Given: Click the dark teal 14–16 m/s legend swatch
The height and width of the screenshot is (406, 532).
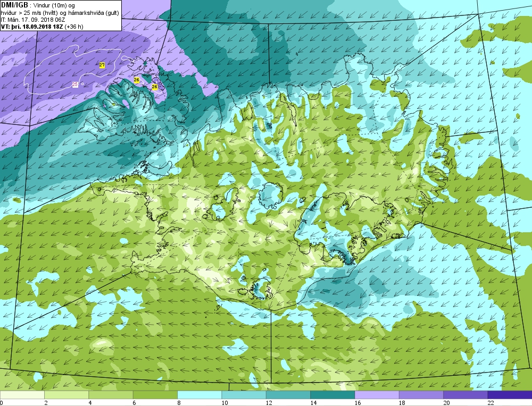Looking at the screenshot, I should [332, 395].
